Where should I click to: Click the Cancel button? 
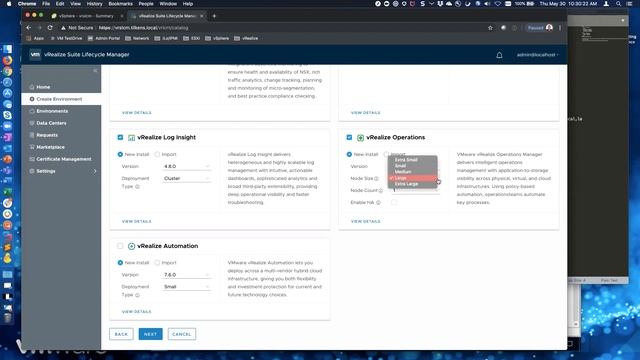coord(182,334)
